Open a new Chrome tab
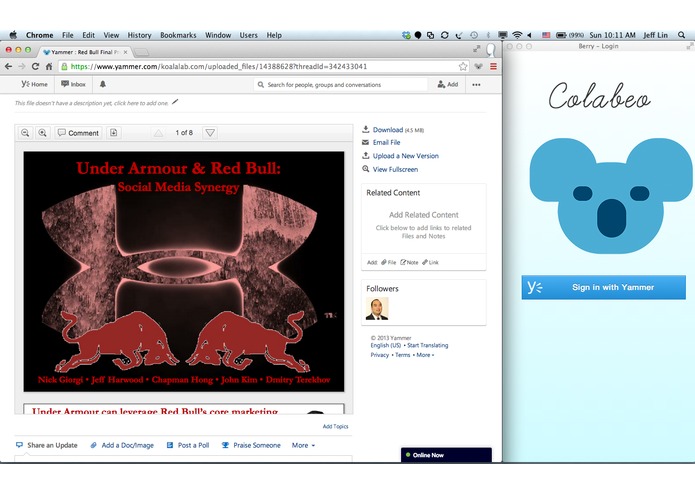The height and width of the screenshot is (494, 695). tap(141, 52)
